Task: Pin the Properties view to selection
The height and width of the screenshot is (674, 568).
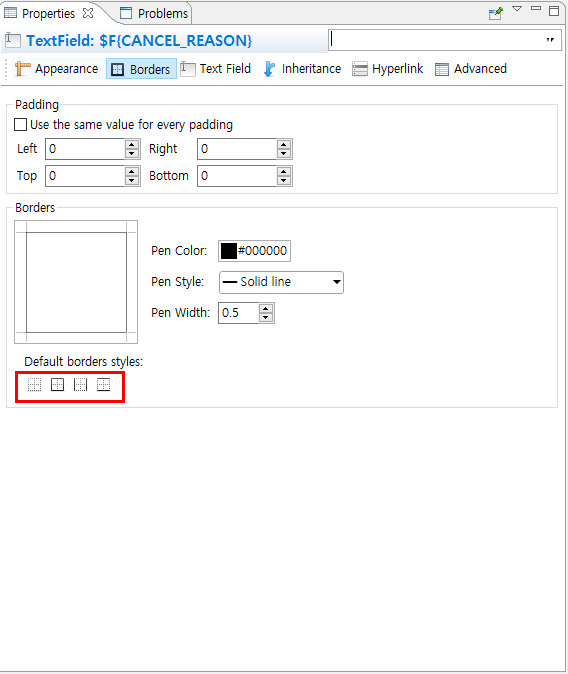Action: [496, 13]
